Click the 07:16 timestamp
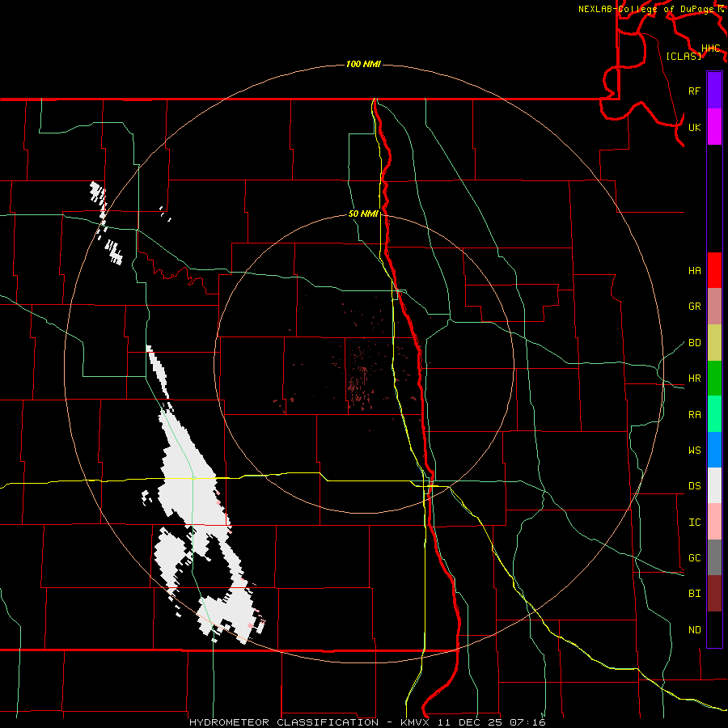The image size is (728, 728). [527, 722]
